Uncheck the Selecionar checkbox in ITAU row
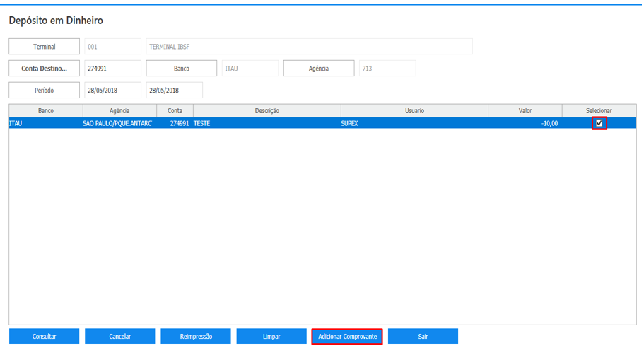Image resolution: width=644 pixels, height=353 pixels. click(599, 123)
